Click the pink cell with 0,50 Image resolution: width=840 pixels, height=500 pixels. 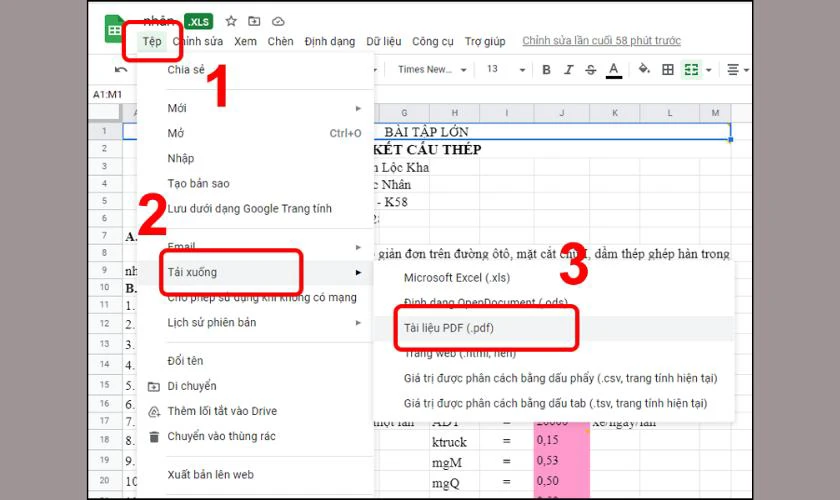[561, 481]
